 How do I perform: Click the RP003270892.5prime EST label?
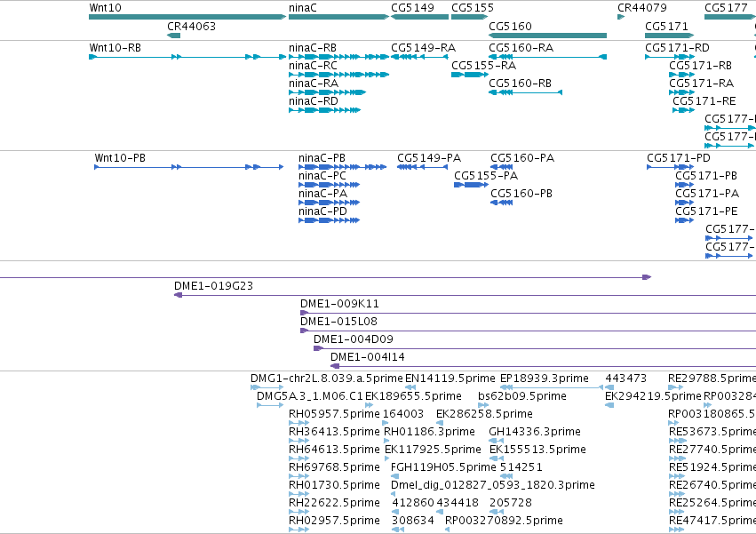(504, 522)
